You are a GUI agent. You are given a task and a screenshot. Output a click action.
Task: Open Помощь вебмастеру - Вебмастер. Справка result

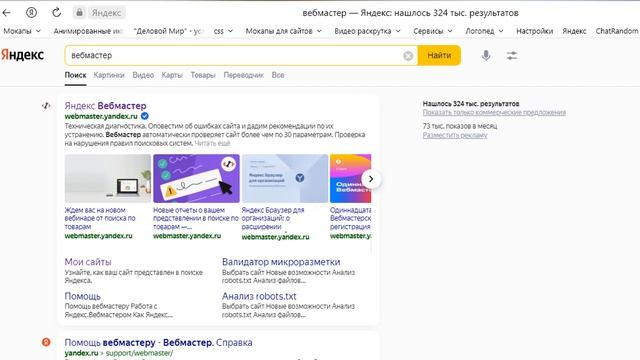[x=158, y=342]
